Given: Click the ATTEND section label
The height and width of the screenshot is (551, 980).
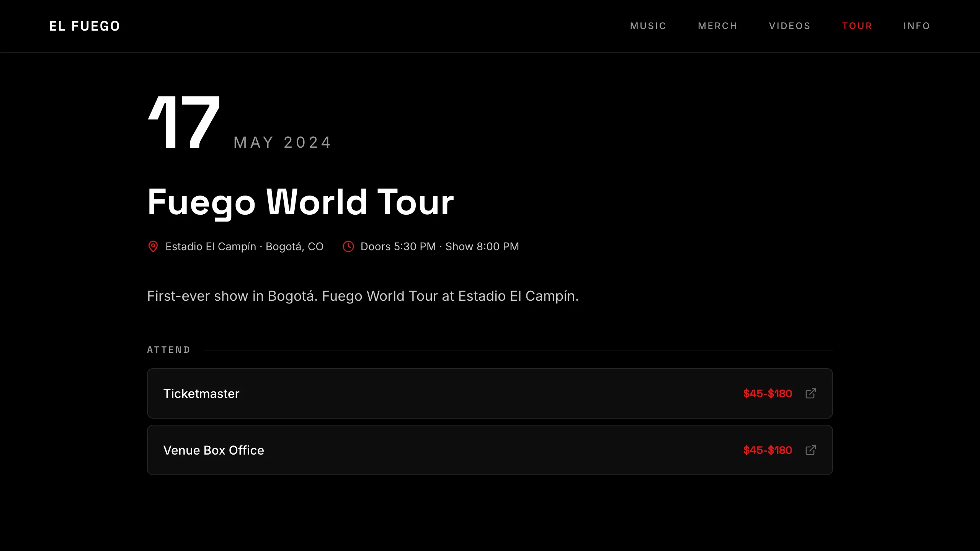Looking at the screenshot, I should click(x=168, y=349).
